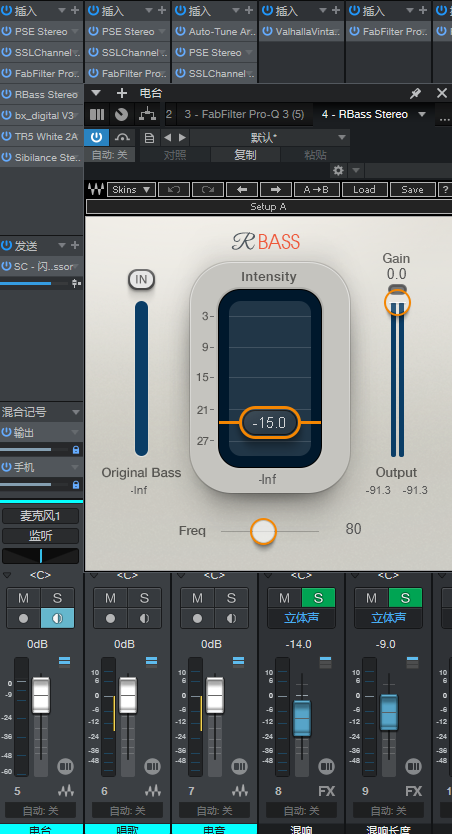Expand arrow next to gear icon
This screenshot has height=834, width=452.
pyautogui.click(x=356, y=171)
